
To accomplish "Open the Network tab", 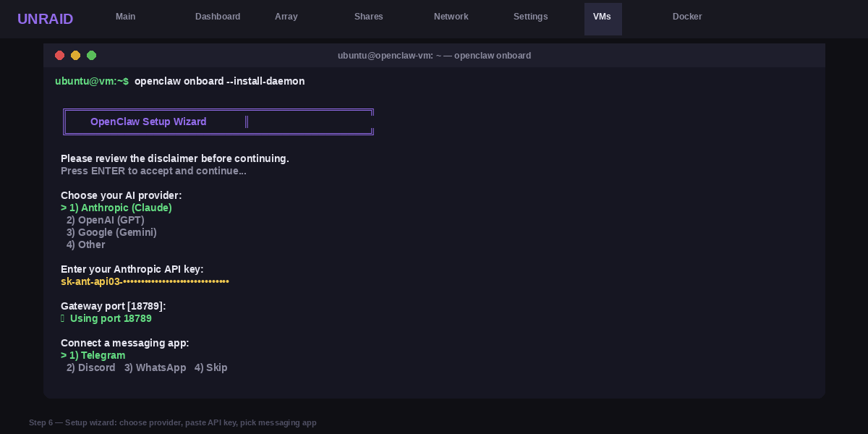I will [451, 17].
